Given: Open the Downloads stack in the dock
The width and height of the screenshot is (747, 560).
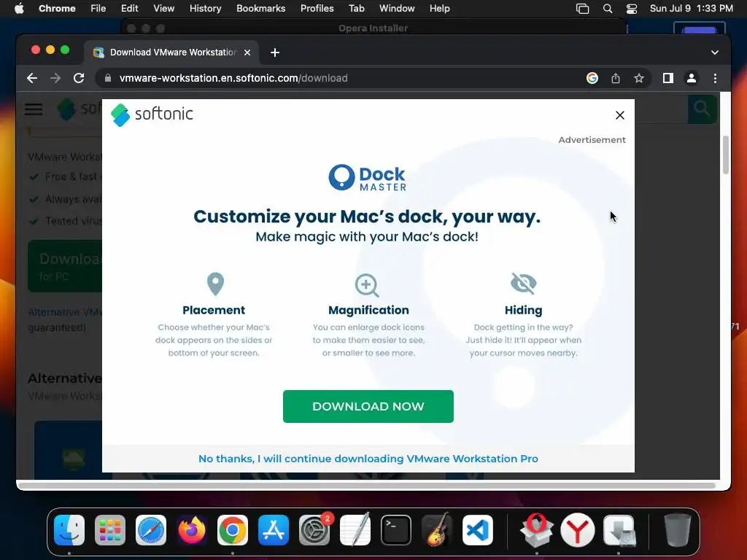Looking at the screenshot, I should (x=619, y=530).
